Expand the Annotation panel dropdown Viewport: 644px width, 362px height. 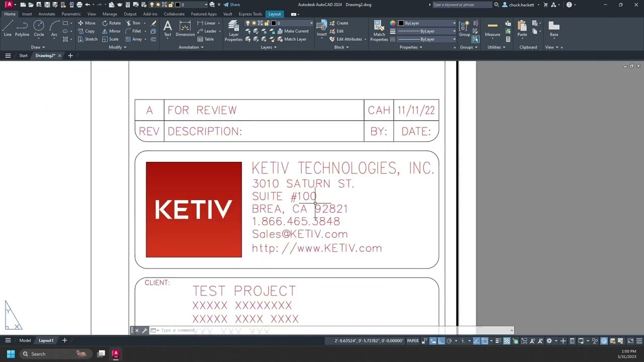(x=191, y=47)
